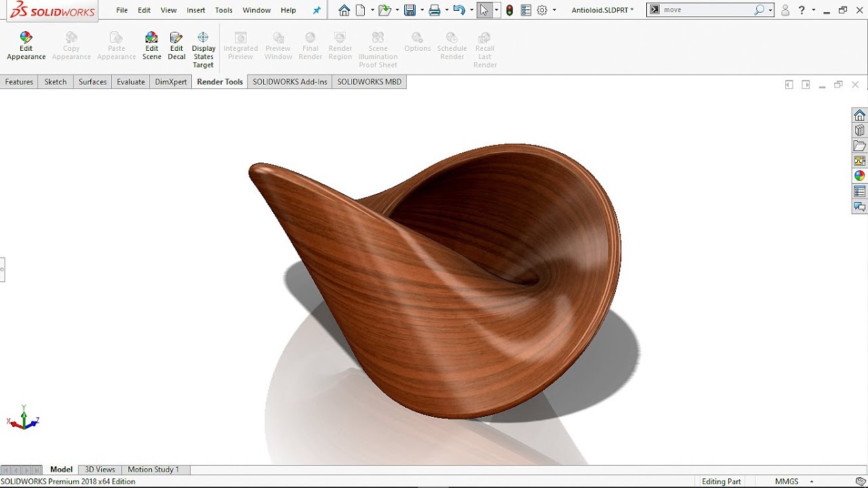This screenshot has width=868, height=488.
Task: Click the view orientation triad
Action: click(x=23, y=418)
